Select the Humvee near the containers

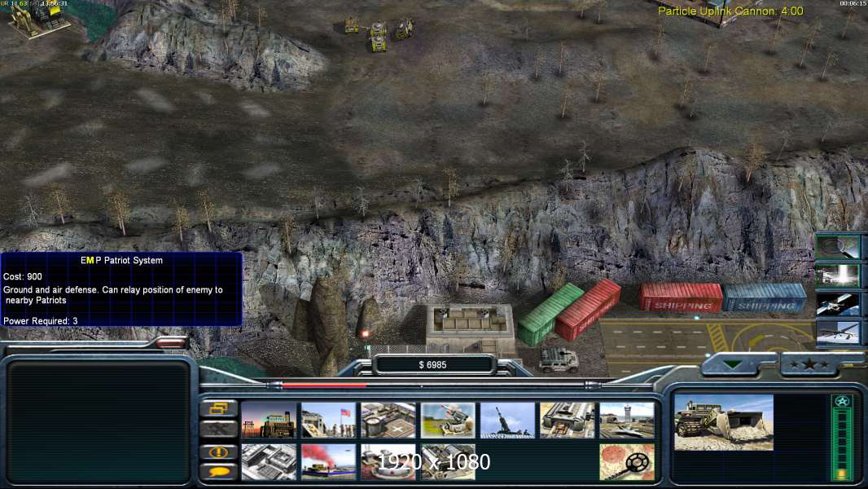pos(559,359)
